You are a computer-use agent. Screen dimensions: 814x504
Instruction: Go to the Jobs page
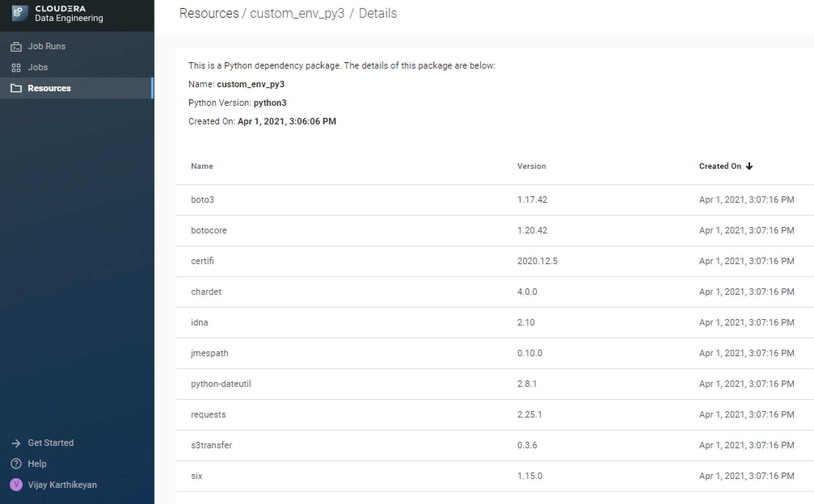[38, 67]
